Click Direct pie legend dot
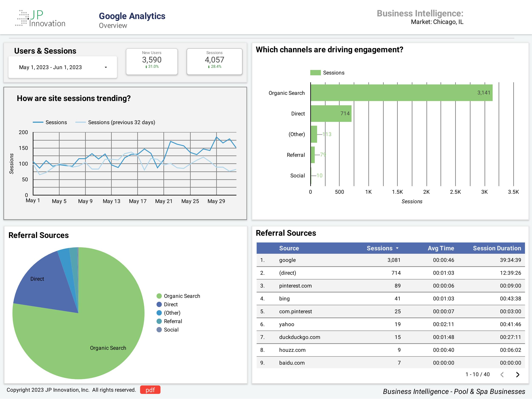Viewport: 532px width, 399px height. [159, 304]
